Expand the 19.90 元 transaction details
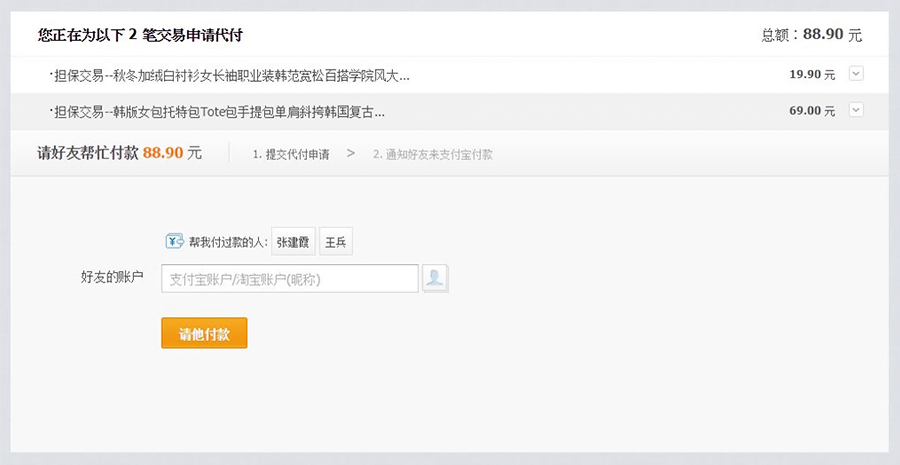This screenshot has height=465, width=900. click(x=856, y=73)
